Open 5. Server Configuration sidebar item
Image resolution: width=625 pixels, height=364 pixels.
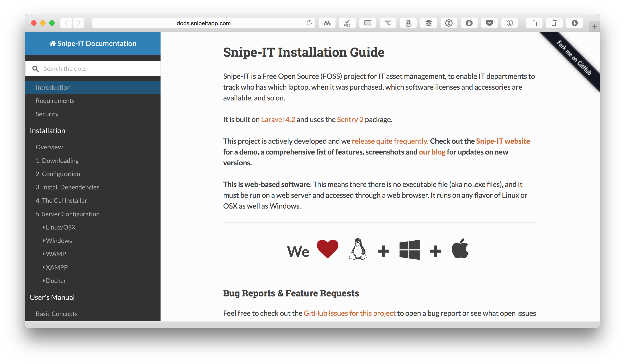(68, 214)
